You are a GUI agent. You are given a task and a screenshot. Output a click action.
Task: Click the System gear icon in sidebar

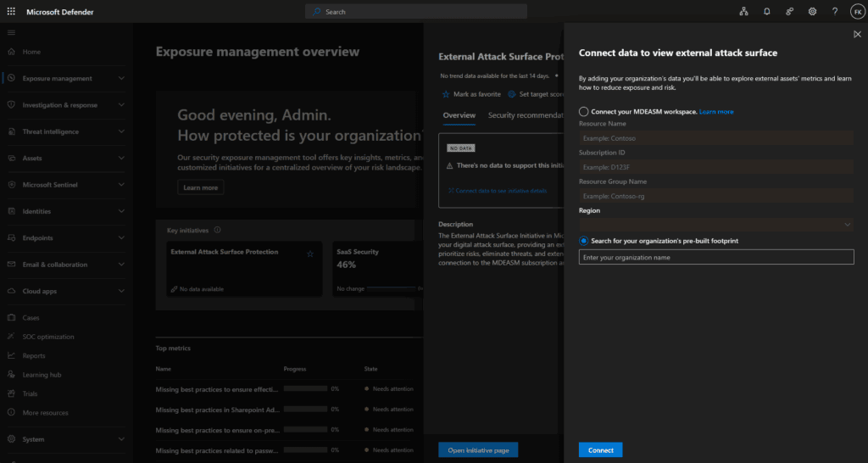[11, 438]
